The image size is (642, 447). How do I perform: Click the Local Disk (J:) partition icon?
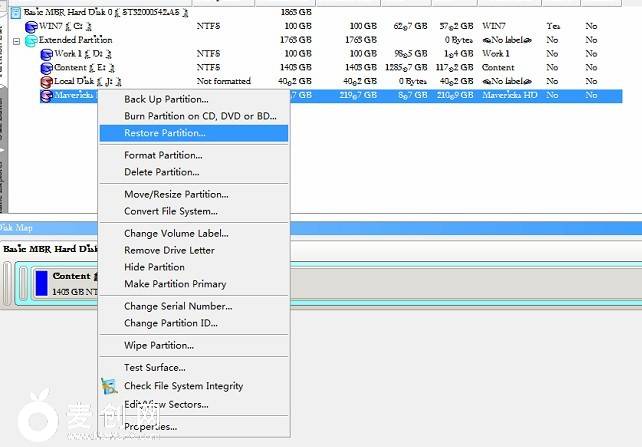point(45,81)
